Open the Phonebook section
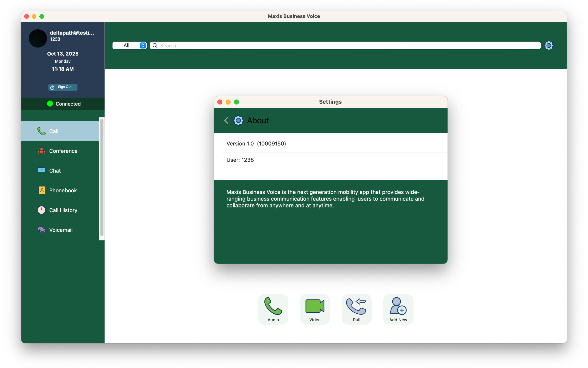The image size is (588, 368). coord(60,190)
